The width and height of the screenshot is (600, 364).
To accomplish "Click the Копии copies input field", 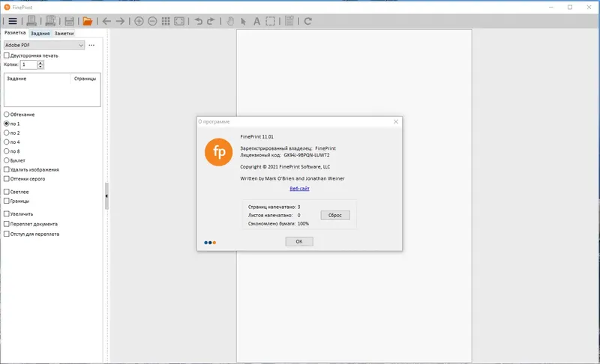I will [28, 64].
